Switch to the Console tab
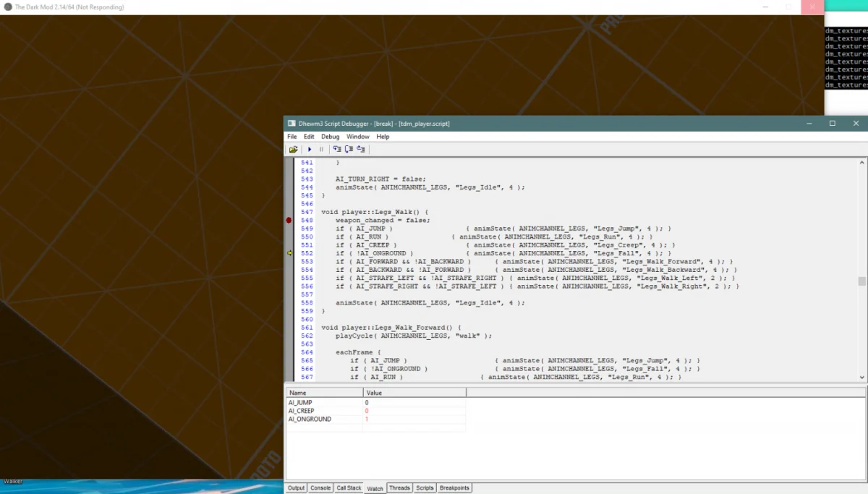The height and width of the screenshot is (494, 868). pyautogui.click(x=320, y=488)
